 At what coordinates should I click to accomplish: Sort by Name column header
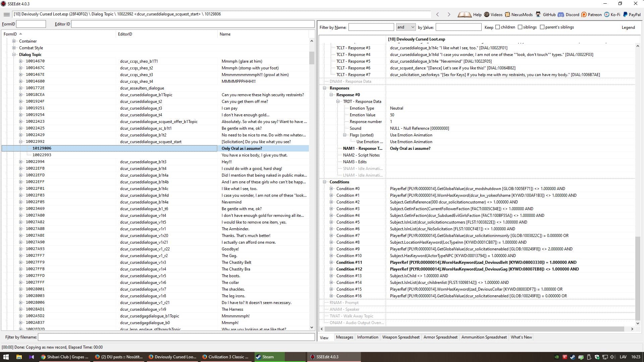tap(263, 34)
